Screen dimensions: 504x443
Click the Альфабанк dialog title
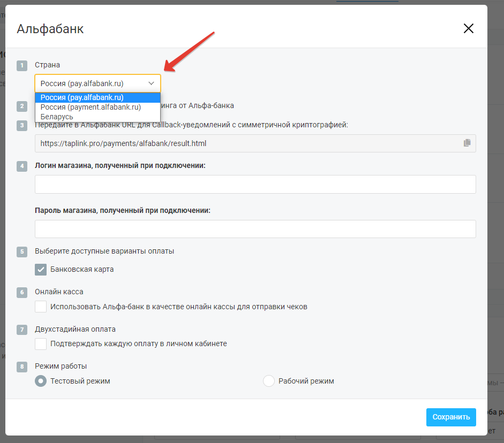click(x=50, y=29)
